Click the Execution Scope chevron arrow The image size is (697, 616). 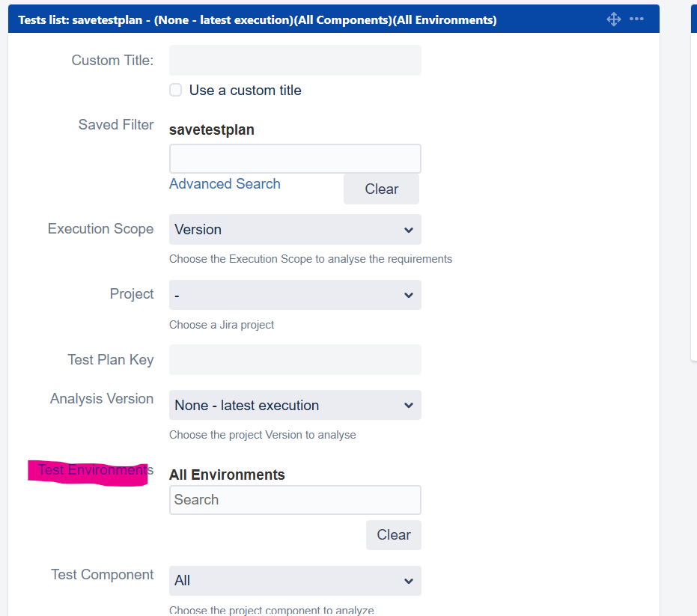(x=409, y=230)
